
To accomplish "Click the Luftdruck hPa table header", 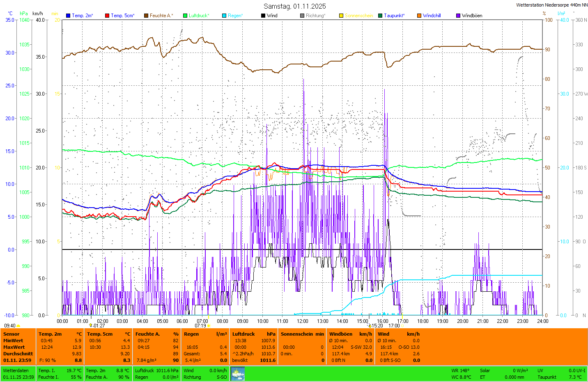I will tap(253, 334).
